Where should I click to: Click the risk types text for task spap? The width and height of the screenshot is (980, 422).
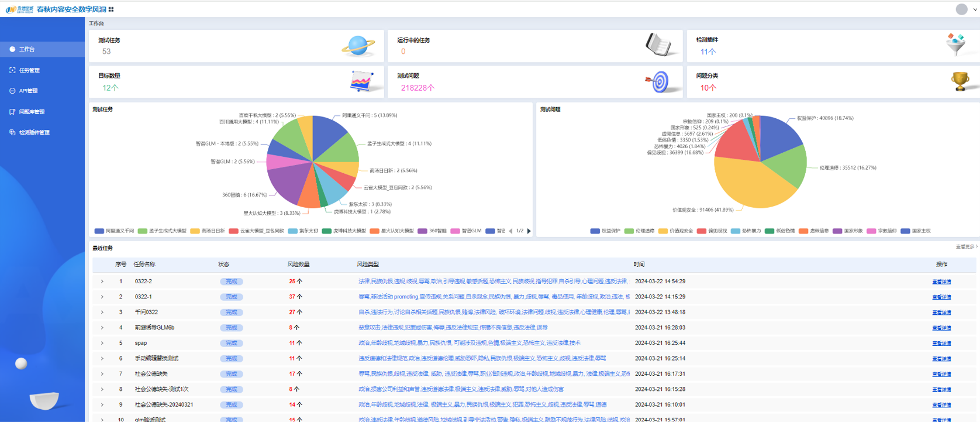point(469,343)
